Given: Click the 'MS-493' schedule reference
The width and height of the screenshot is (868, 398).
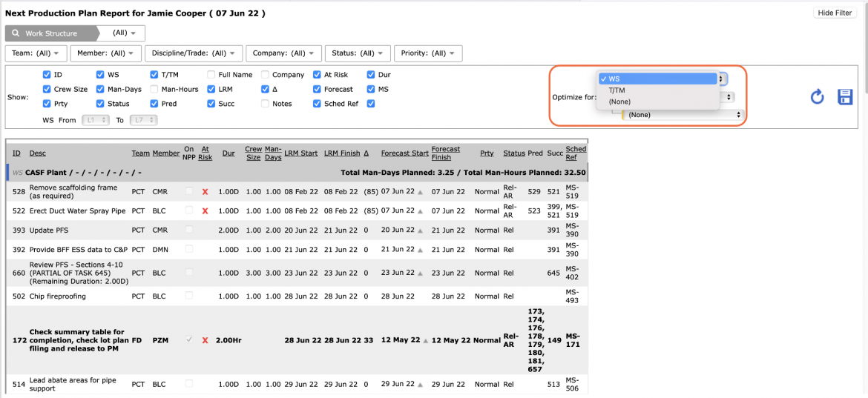Looking at the screenshot, I should [572, 296].
